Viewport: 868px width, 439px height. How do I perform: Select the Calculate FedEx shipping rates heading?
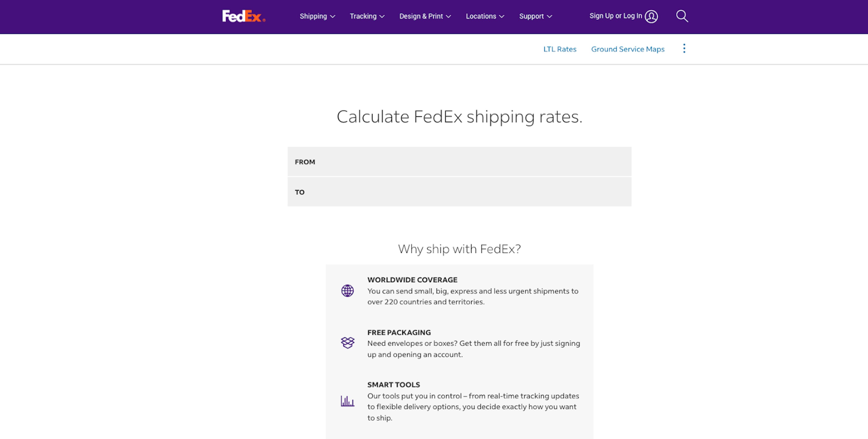point(459,117)
